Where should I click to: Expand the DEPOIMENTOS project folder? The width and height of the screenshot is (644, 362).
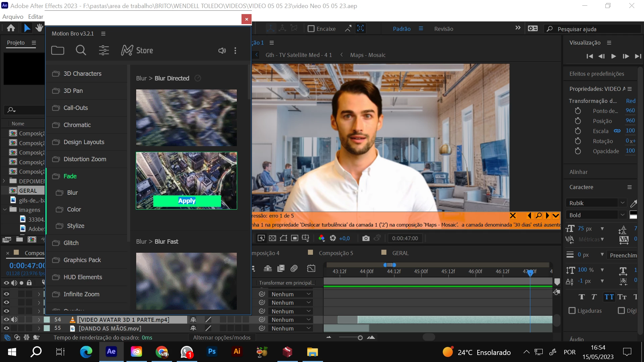point(4,181)
